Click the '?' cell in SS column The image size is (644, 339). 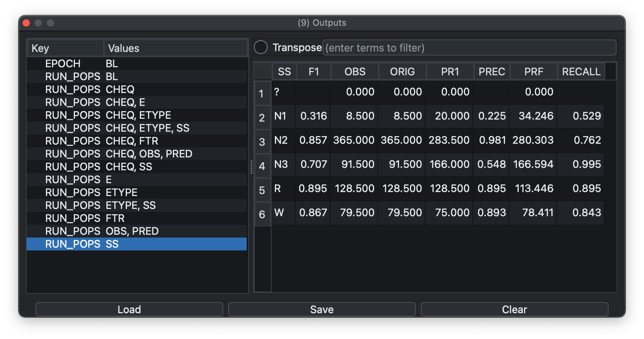[284, 92]
